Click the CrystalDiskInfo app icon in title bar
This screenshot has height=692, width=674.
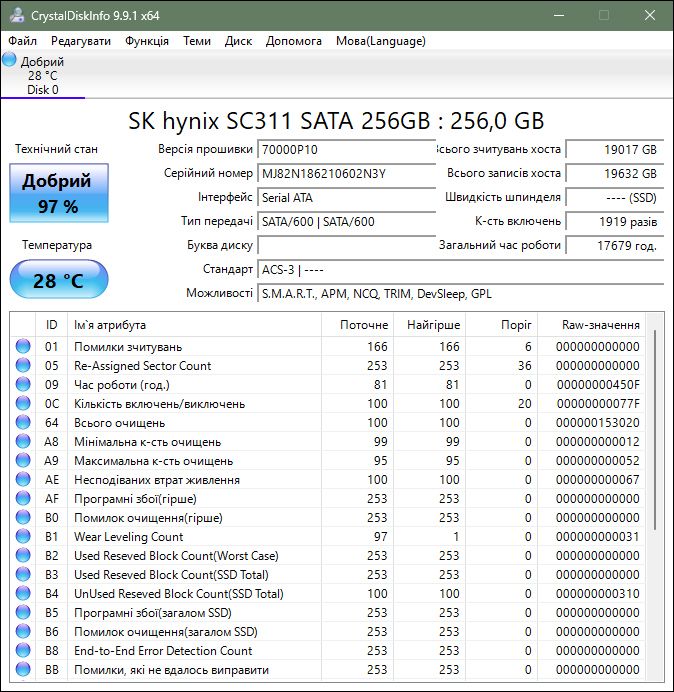[x=16, y=15]
